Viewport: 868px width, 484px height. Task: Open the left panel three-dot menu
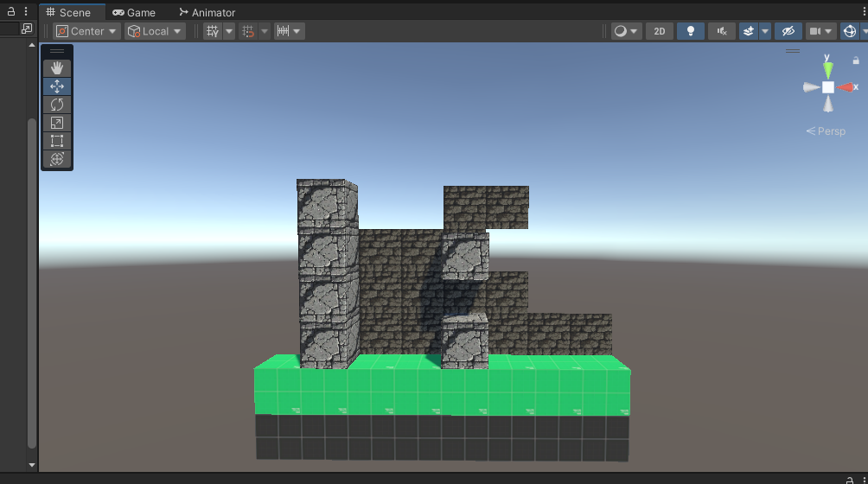(25, 11)
